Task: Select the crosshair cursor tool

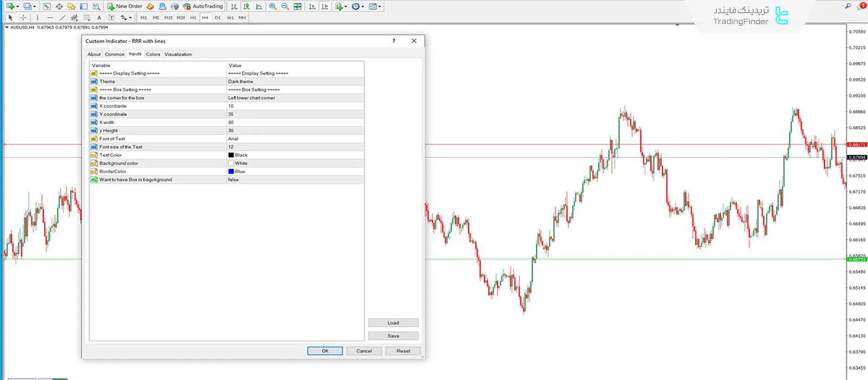Action: [23, 18]
